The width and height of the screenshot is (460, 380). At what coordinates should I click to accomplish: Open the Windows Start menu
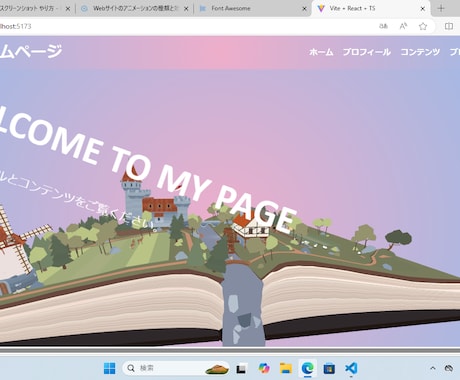click(110, 368)
